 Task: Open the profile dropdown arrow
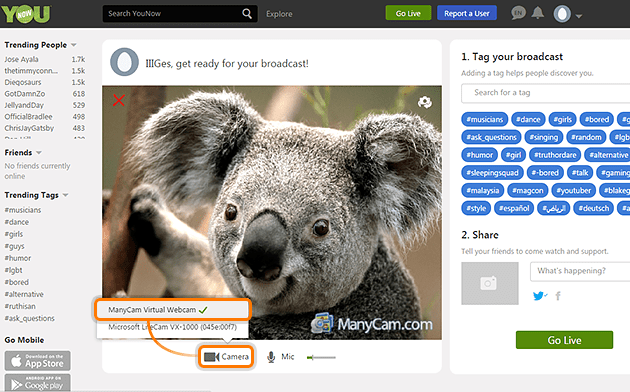point(579,16)
